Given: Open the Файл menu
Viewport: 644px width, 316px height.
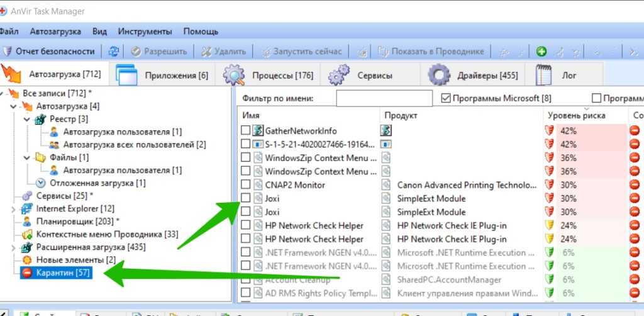Looking at the screenshot, I should pos(8,31).
